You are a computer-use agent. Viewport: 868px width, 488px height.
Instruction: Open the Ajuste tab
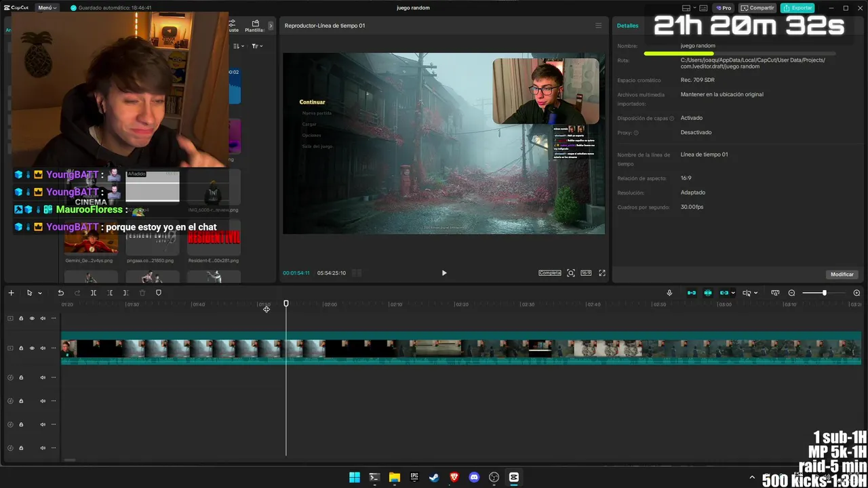click(233, 26)
